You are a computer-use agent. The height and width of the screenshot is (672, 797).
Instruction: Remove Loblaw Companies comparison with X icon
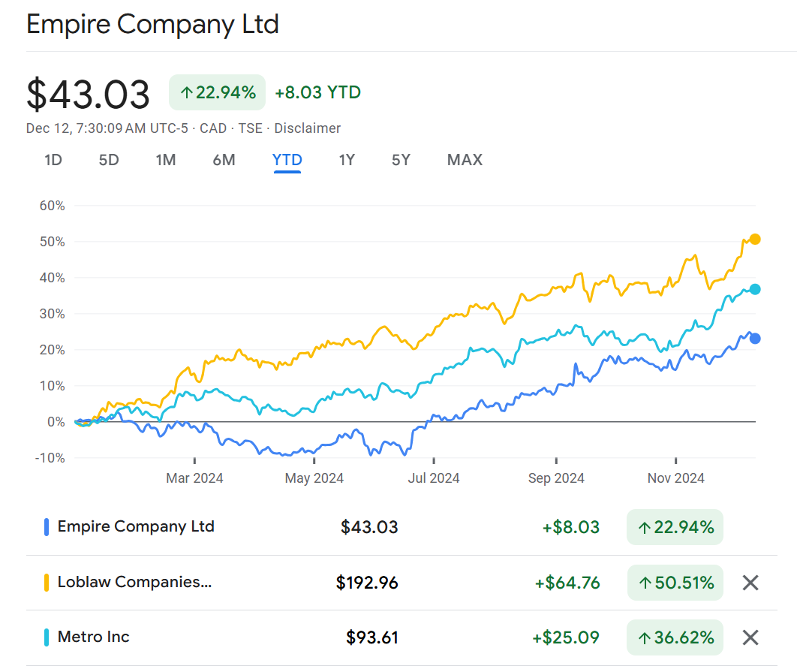click(750, 583)
